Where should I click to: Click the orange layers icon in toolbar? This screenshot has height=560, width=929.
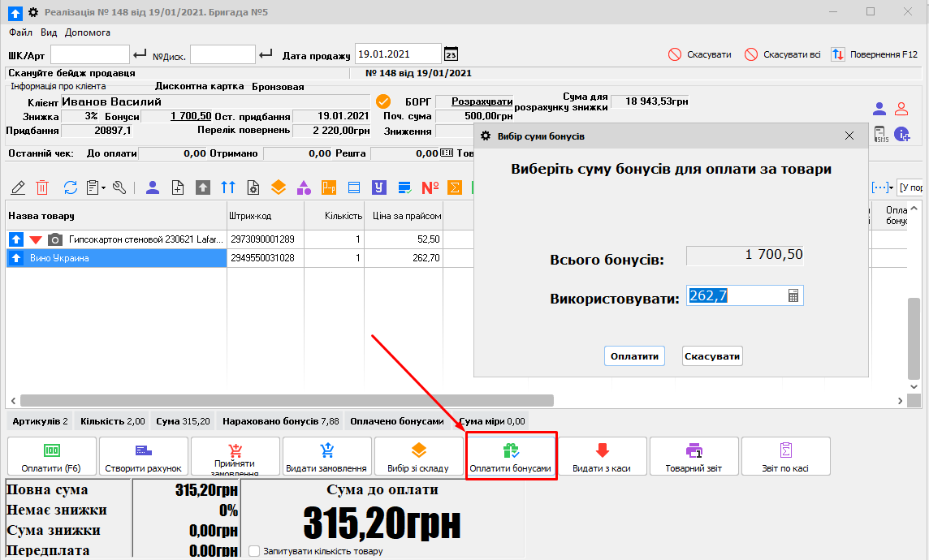279,187
